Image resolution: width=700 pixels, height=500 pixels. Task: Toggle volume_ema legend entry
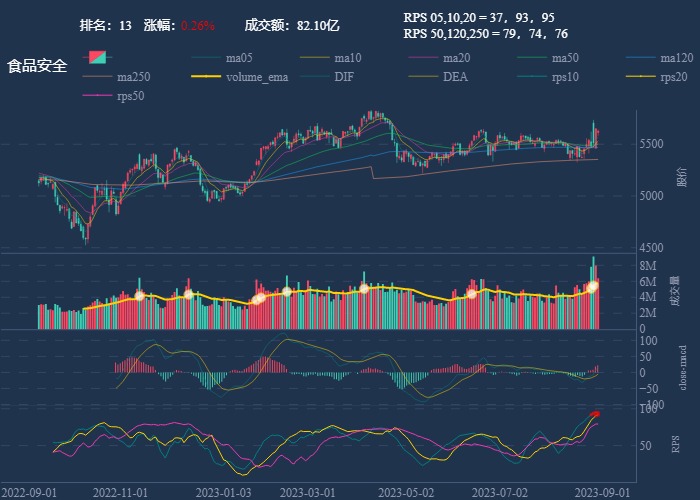pos(256,76)
